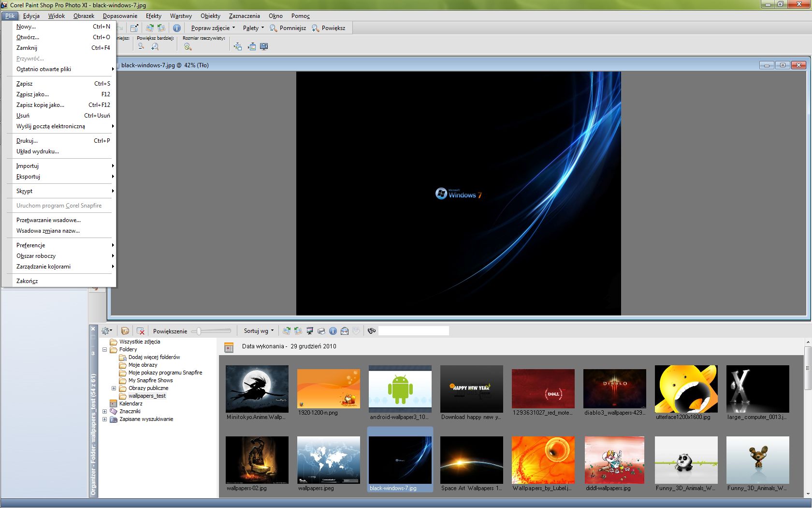812x508 pixels.
Task: Click the organizer blue info icon
Action: pos(333,331)
